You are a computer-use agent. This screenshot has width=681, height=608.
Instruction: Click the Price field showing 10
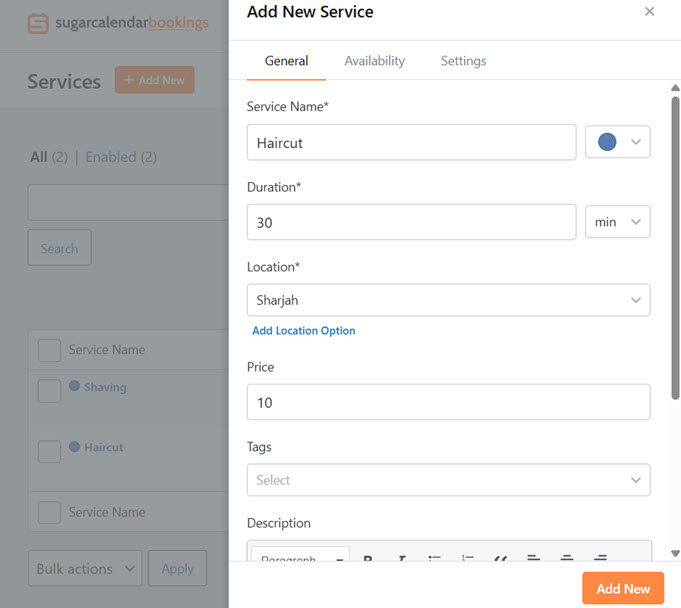coord(449,402)
